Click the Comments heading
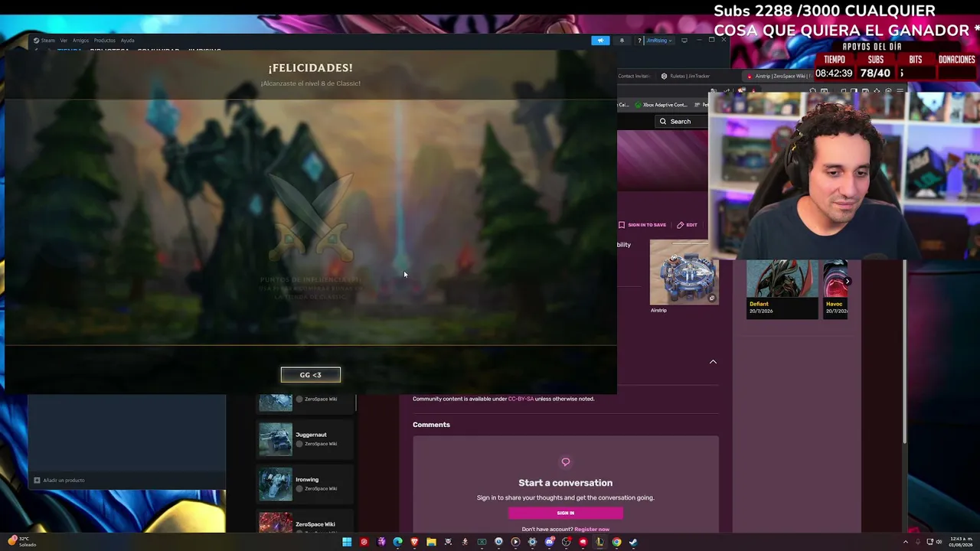Screen dimensions: 980x551 click(x=431, y=425)
